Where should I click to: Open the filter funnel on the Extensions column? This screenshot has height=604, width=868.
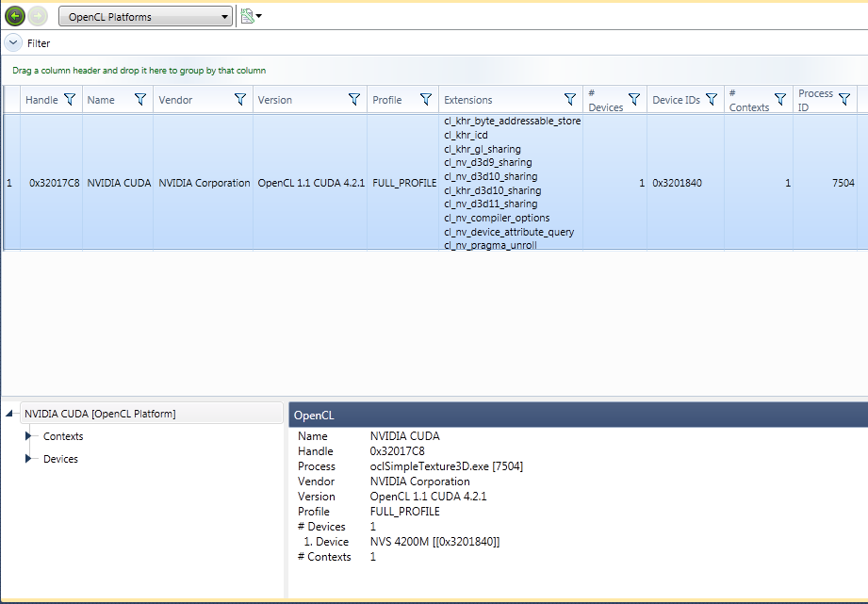coord(570,99)
